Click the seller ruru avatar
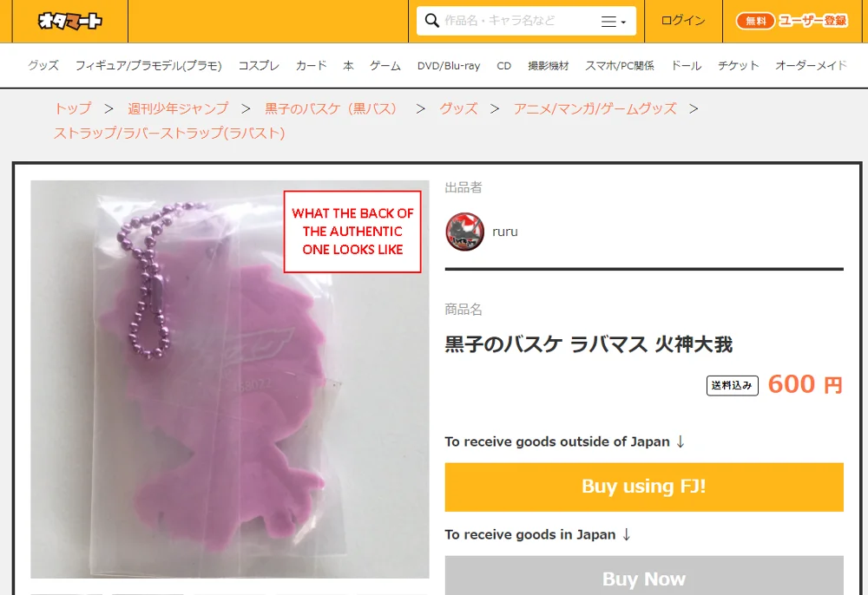The height and width of the screenshot is (595, 868). click(465, 232)
